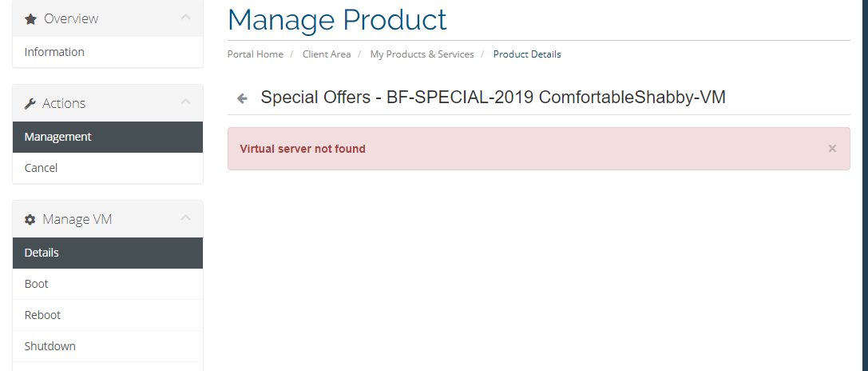Image resolution: width=868 pixels, height=371 pixels.
Task: Go to Portal Home breadcrumb
Action: click(256, 54)
